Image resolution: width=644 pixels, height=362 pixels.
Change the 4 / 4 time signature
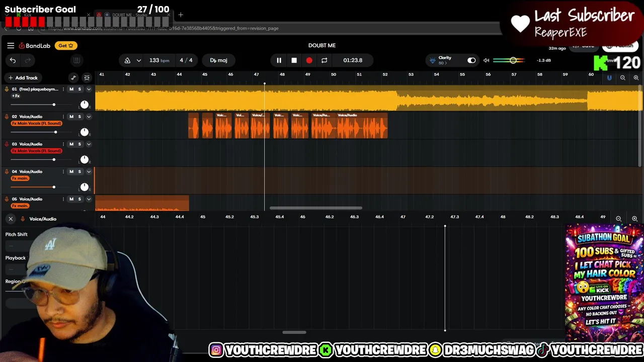[186, 60]
